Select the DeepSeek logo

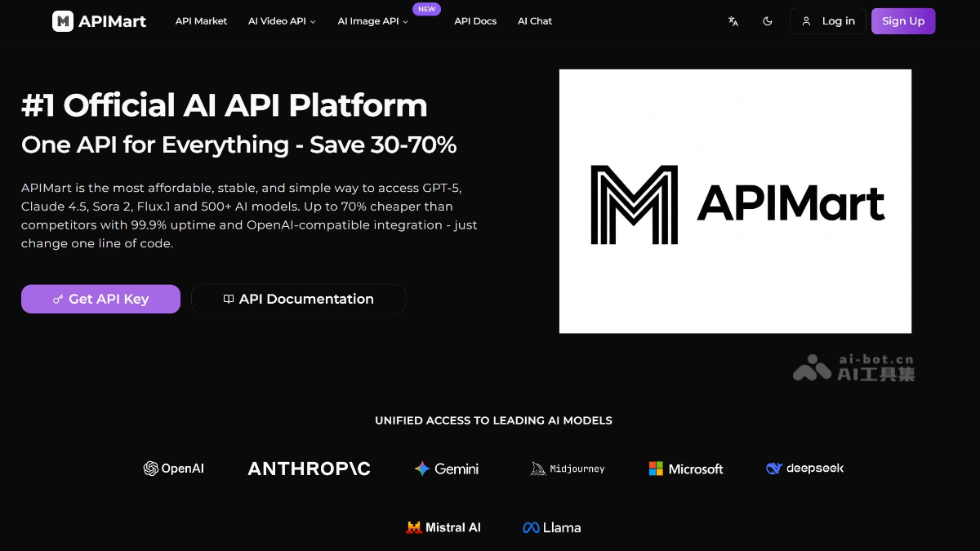tap(804, 468)
